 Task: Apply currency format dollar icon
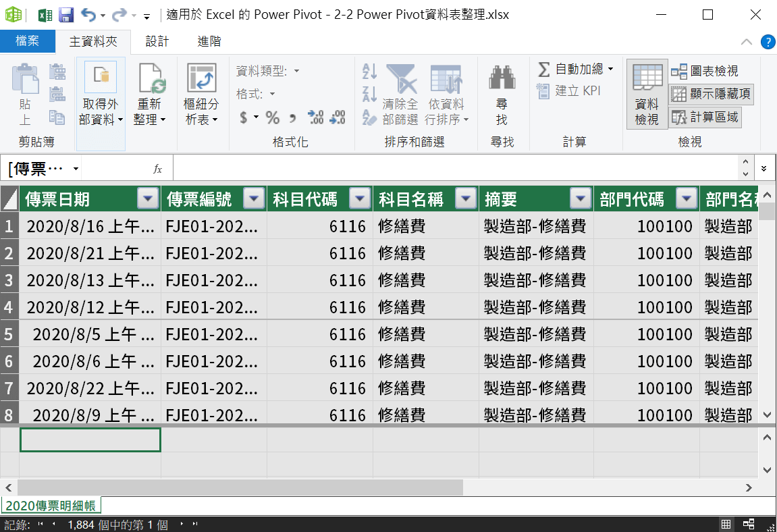click(x=243, y=117)
